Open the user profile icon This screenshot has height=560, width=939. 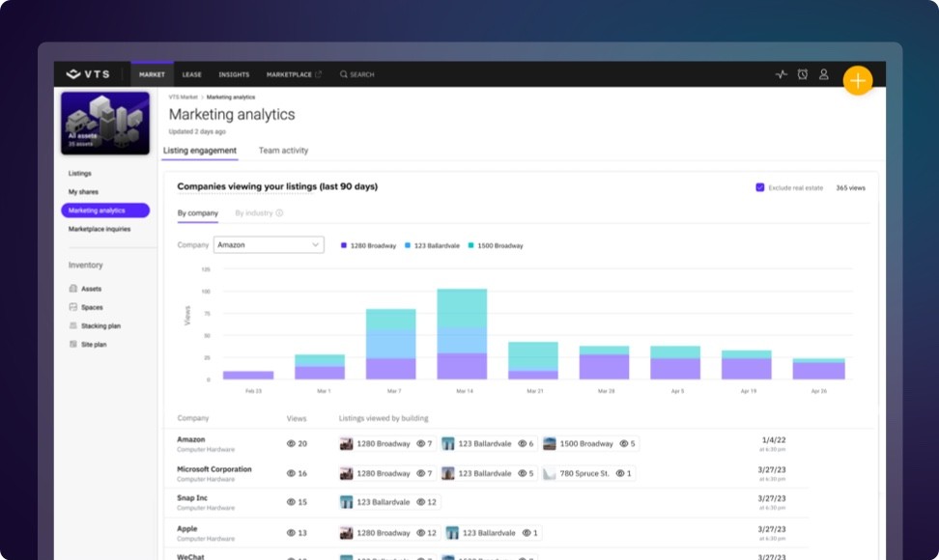pyautogui.click(x=824, y=74)
